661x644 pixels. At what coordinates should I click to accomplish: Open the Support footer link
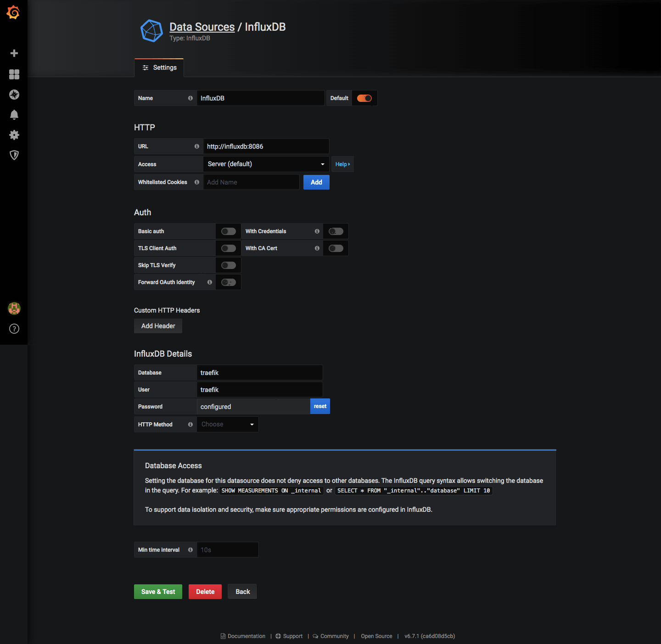pyautogui.click(x=289, y=636)
